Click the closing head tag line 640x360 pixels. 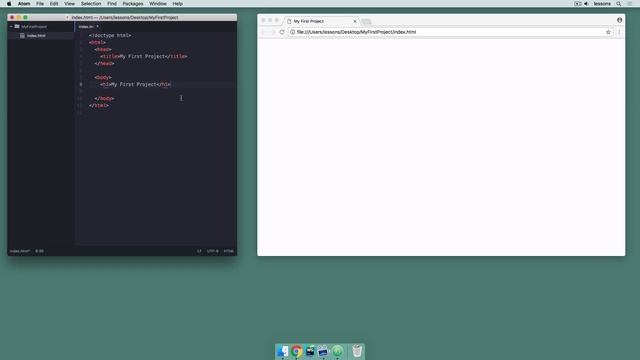tap(104, 63)
